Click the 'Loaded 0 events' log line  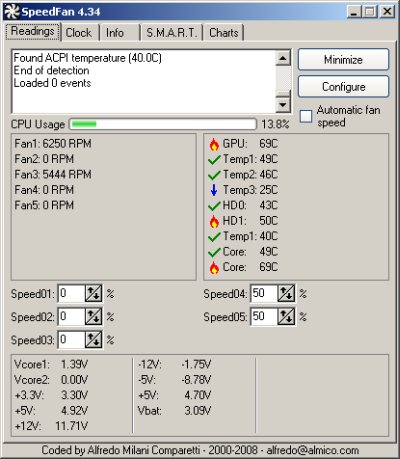pyautogui.click(x=52, y=83)
